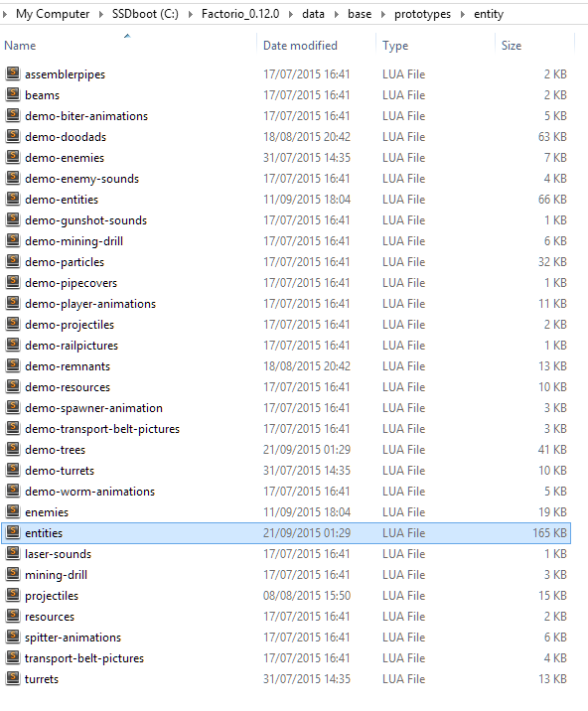Select the demo-turrets file icon

[13, 470]
